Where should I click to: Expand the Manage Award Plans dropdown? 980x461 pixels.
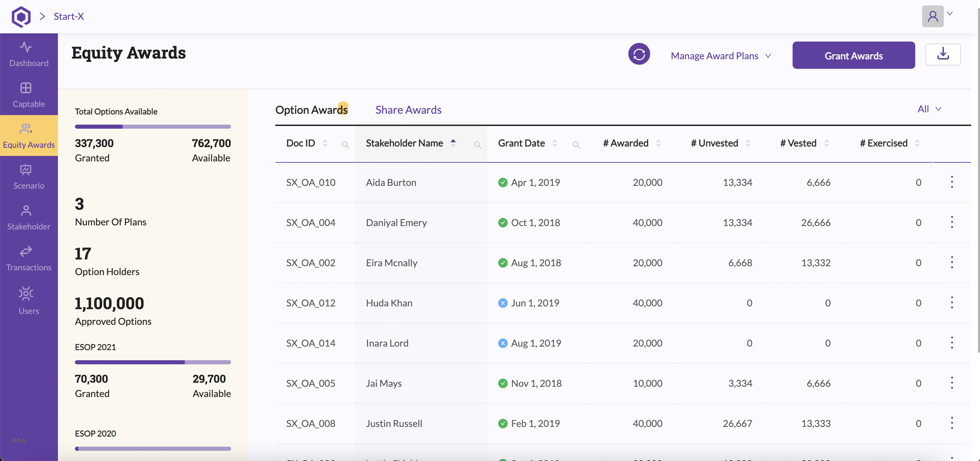(721, 56)
